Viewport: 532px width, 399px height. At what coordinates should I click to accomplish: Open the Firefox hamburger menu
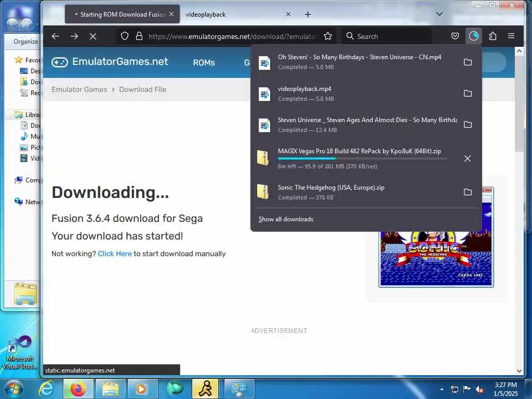click(x=511, y=36)
